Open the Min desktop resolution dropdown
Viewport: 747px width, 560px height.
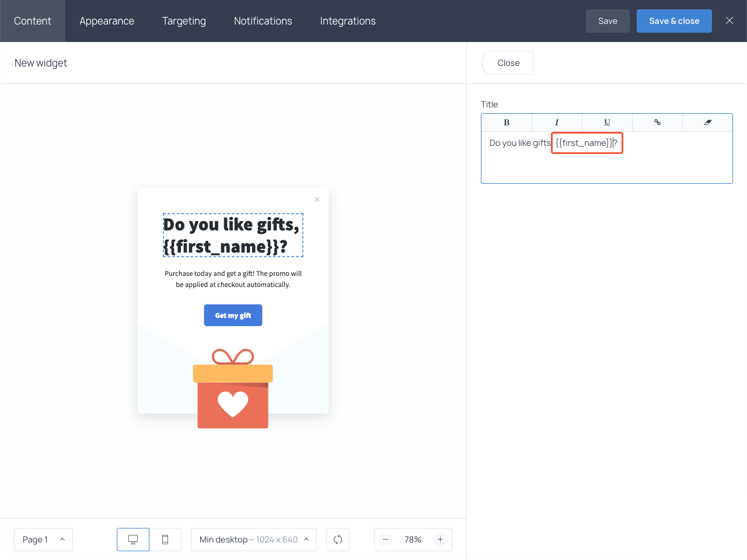pyautogui.click(x=253, y=540)
